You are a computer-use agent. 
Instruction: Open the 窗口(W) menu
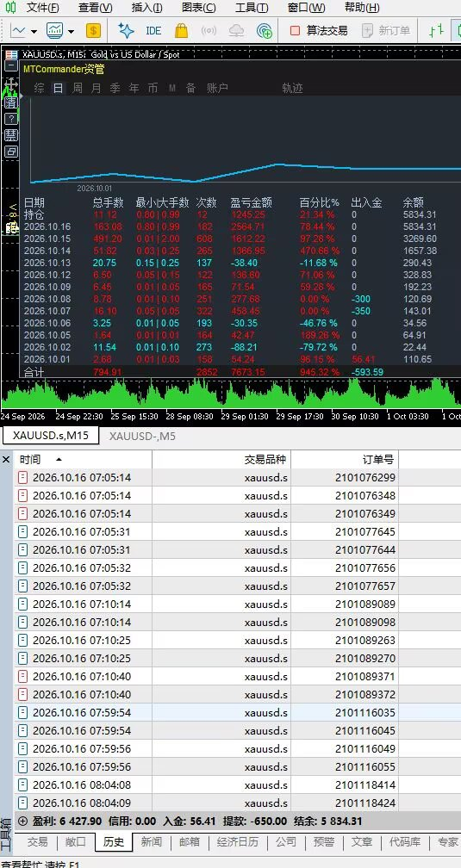(307, 8)
